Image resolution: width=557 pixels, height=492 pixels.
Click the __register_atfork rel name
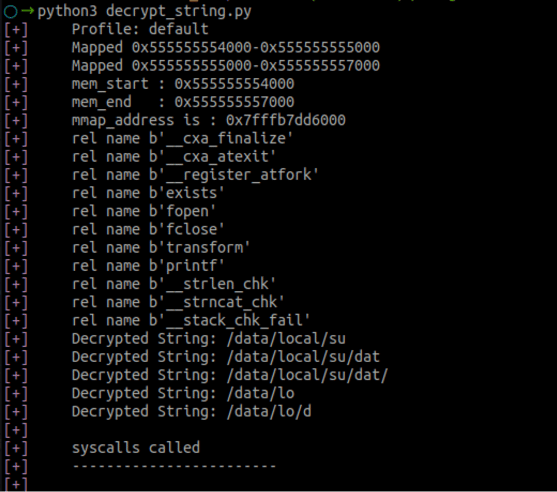click(234, 175)
